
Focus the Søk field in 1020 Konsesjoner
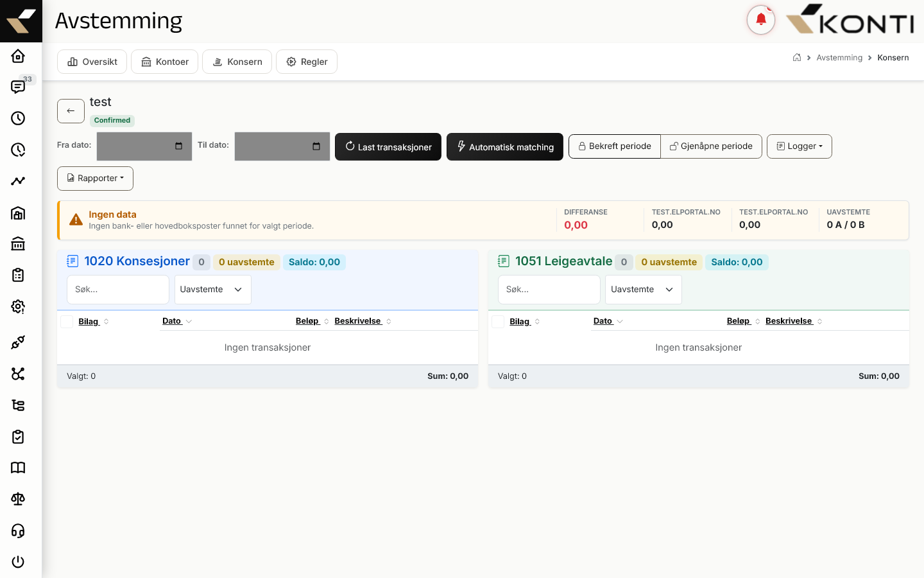tap(118, 290)
